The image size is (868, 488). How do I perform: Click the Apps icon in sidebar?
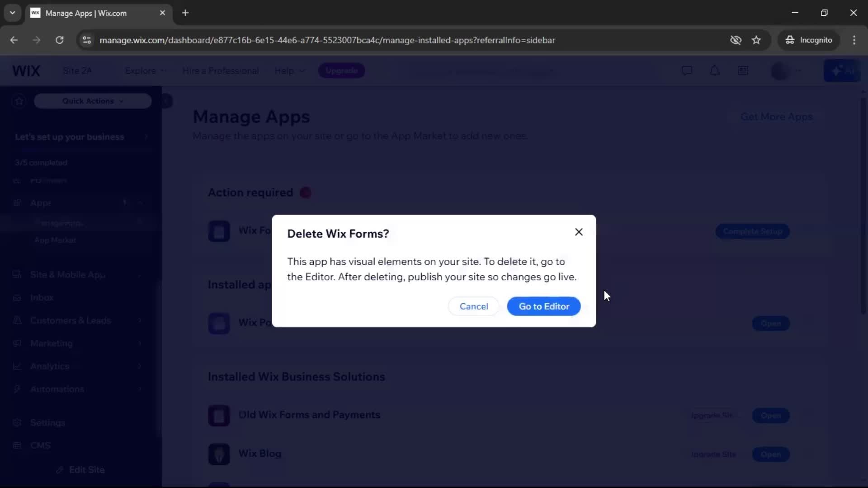coord(17,203)
